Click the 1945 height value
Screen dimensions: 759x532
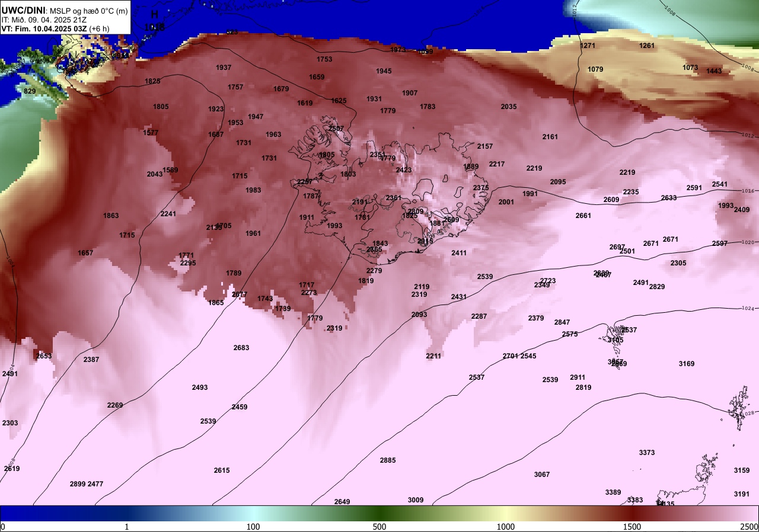[x=384, y=71]
